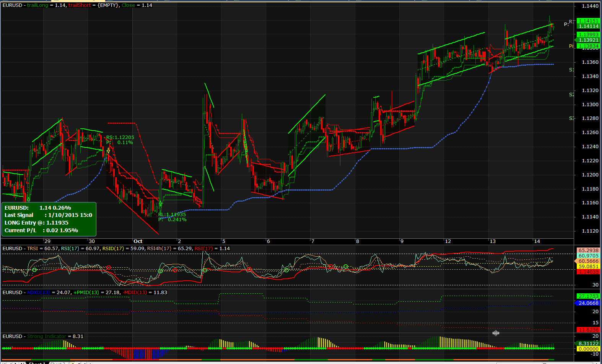Click the Strong Indicator pane title
This screenshot has width=602, height=364.
(47, 336)
